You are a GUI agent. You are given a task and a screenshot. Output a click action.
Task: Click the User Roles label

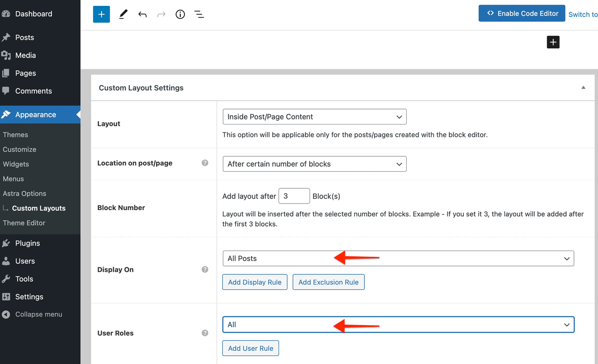[116, 333]
